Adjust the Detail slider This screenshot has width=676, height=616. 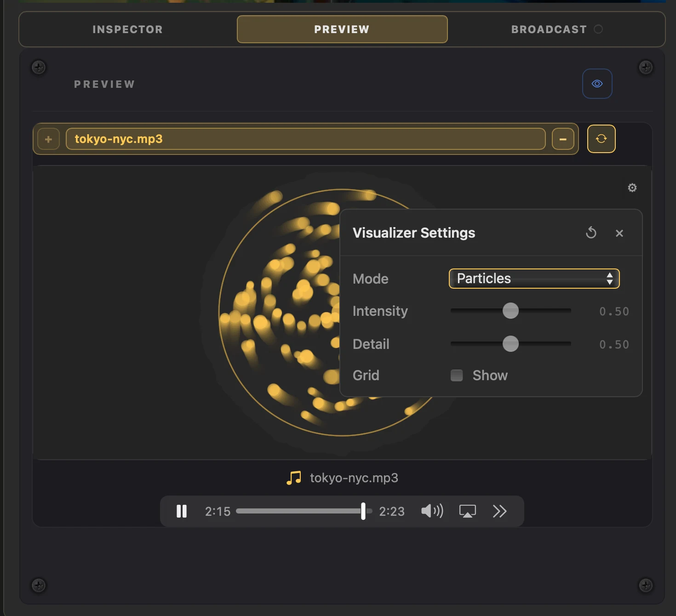click(x=510, y=344)
